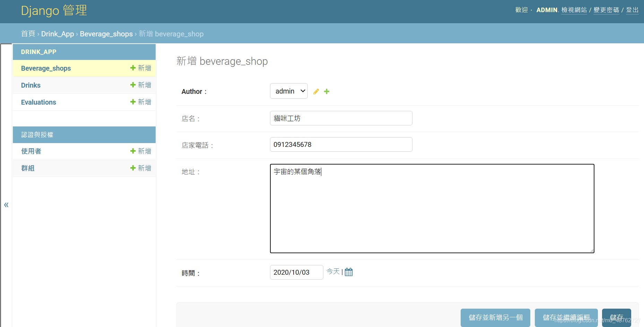
Task: Click the 時間 field label
Action: [x=191, y=273]
